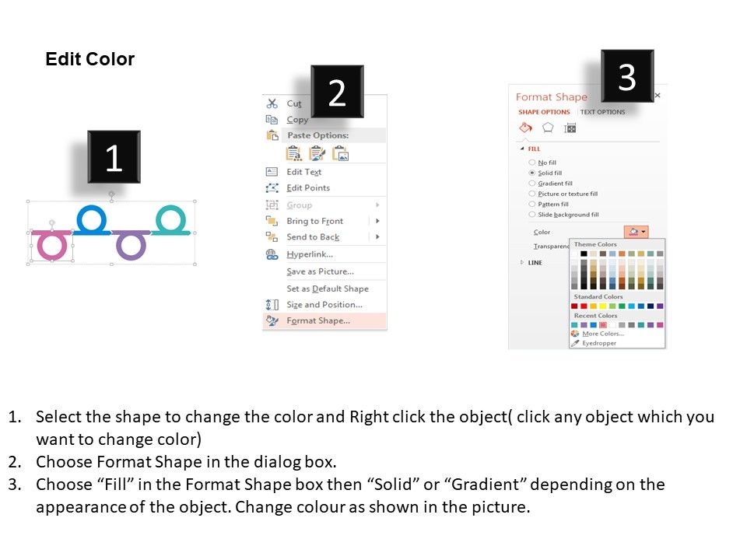Expand the Line section
Screen dimensions: 747x560
pos(523,263)
